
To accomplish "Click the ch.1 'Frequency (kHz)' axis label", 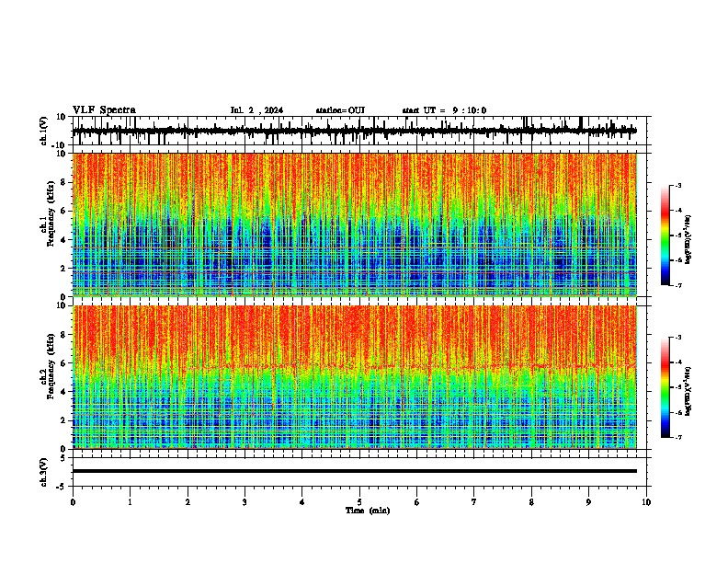I will tap(51, 213).
